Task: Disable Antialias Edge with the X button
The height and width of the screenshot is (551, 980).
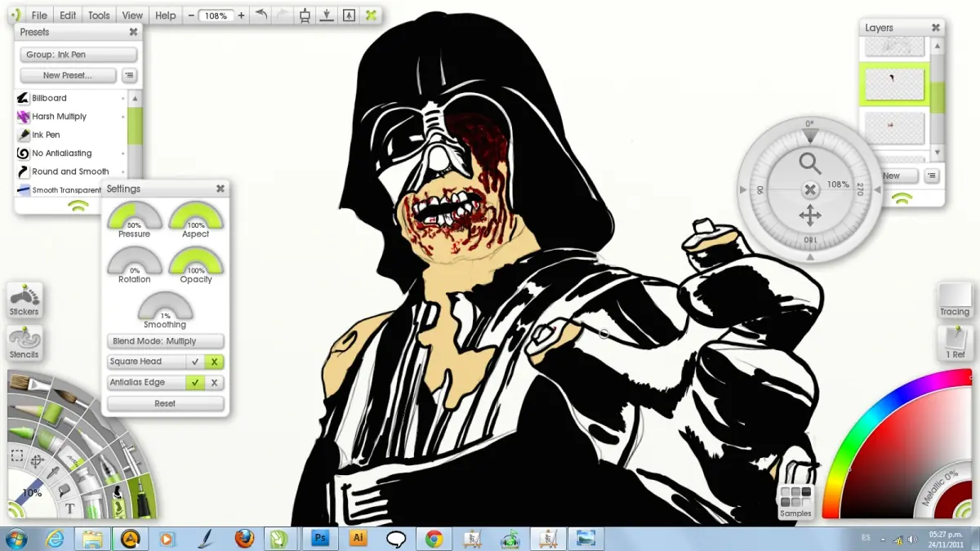Action: coord(214,382)
